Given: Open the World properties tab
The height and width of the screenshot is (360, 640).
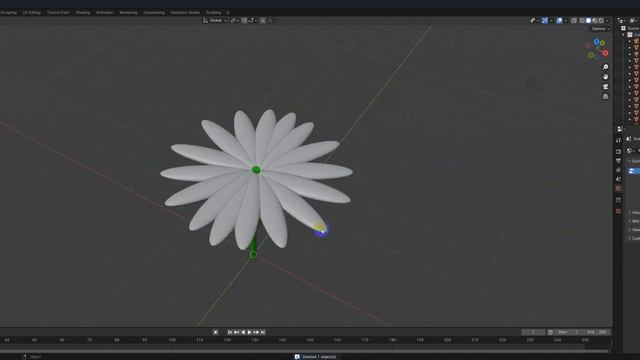Looking at the screenshot, I should [x=618, y=189].
